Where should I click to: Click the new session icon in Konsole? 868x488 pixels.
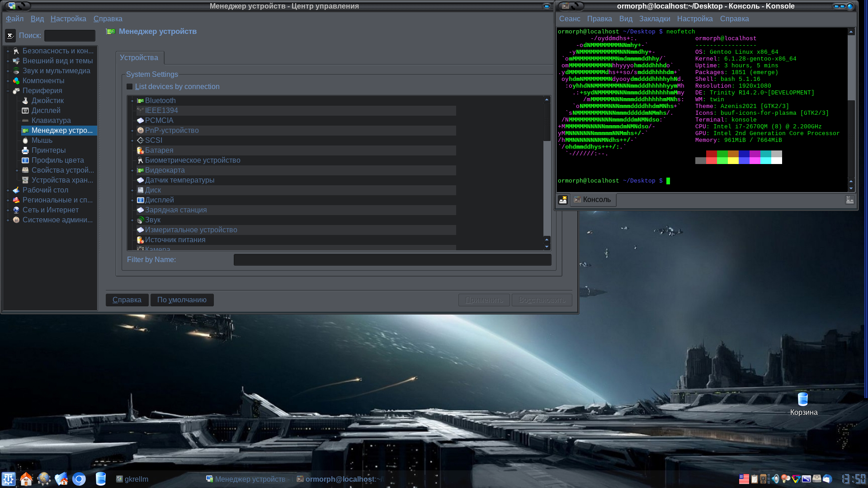pyautogui.click(x=563, y=200)
